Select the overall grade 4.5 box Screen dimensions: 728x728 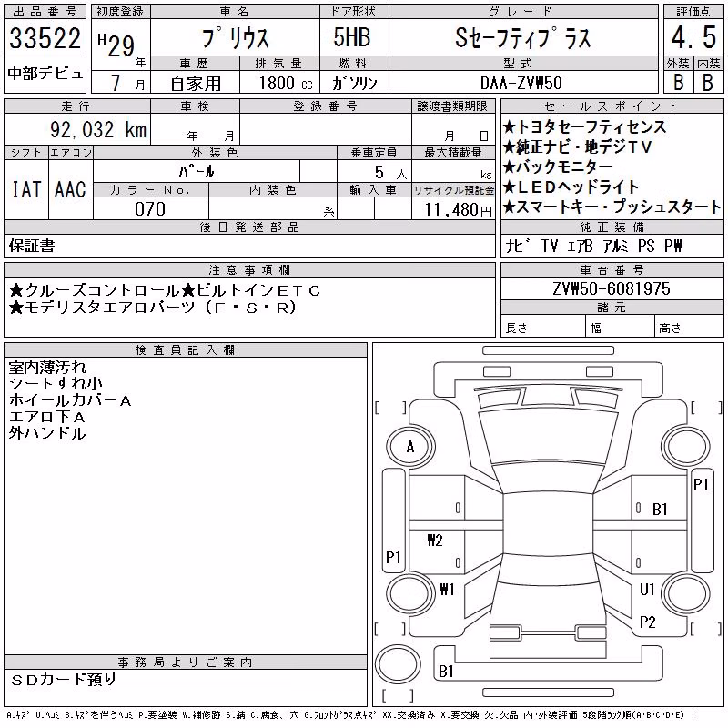(x=693, y=37)
